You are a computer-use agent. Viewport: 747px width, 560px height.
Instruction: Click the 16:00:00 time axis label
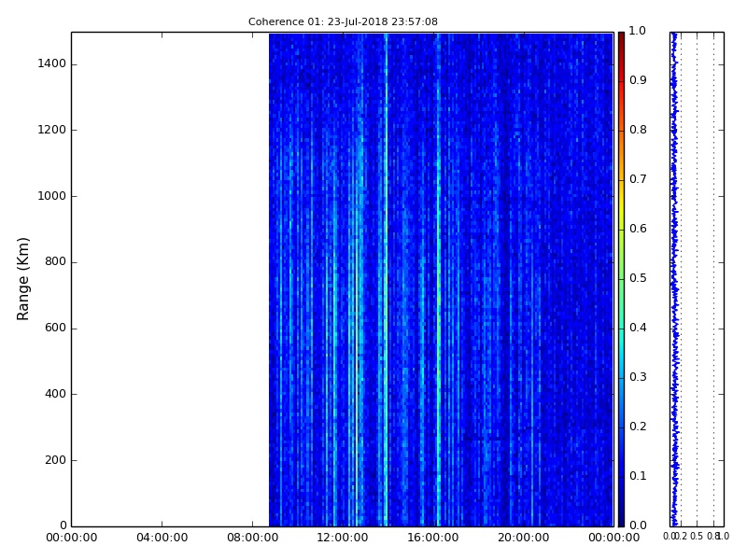433,538
